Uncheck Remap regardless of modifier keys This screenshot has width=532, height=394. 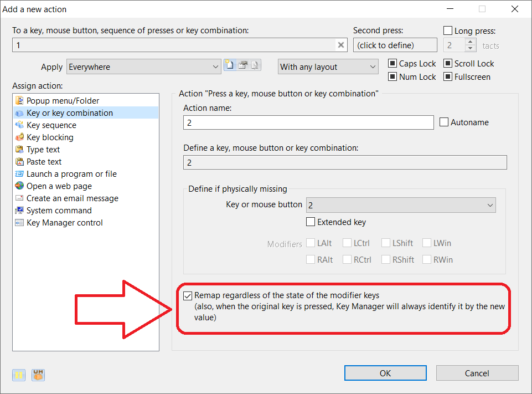point(188,296)
